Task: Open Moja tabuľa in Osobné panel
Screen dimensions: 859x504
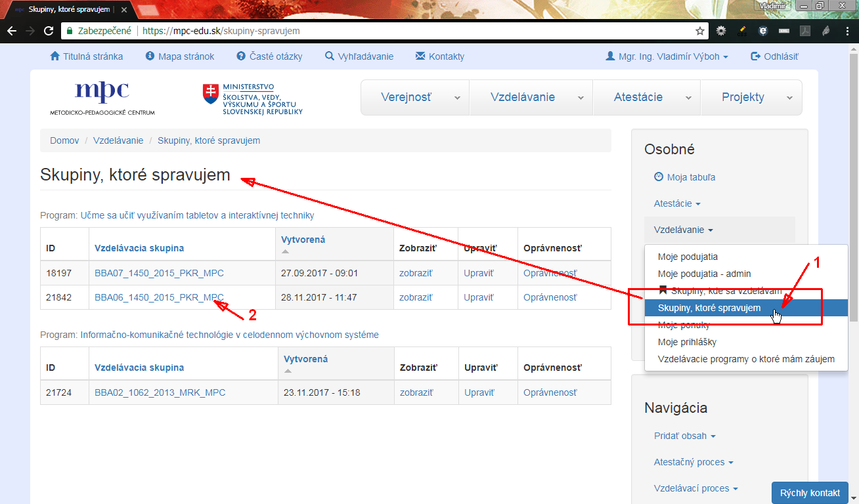Action: 691,177
